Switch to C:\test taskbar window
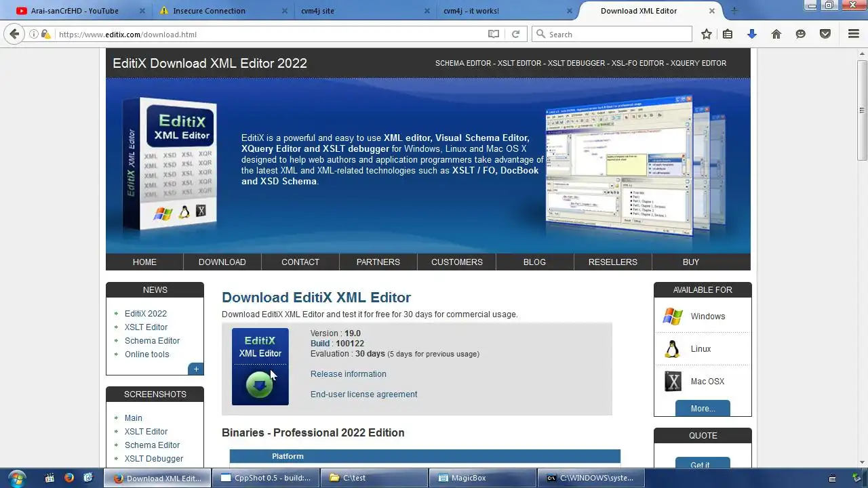This screenshot has height=488, width=868. coord(374,478)
